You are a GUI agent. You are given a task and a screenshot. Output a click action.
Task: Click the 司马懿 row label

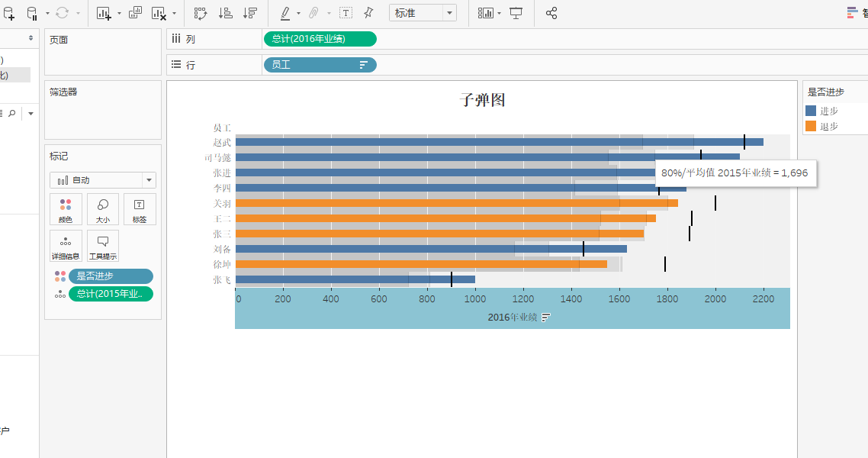217,158
